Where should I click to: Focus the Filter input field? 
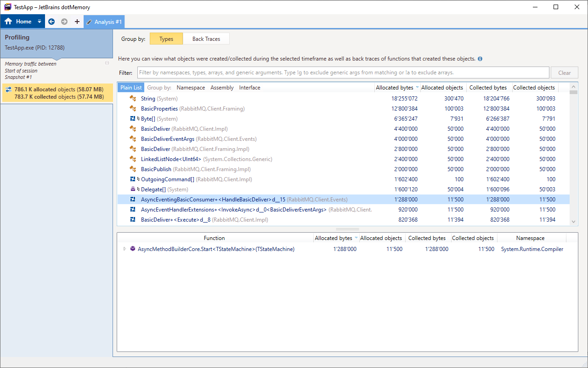click(343, 72)
